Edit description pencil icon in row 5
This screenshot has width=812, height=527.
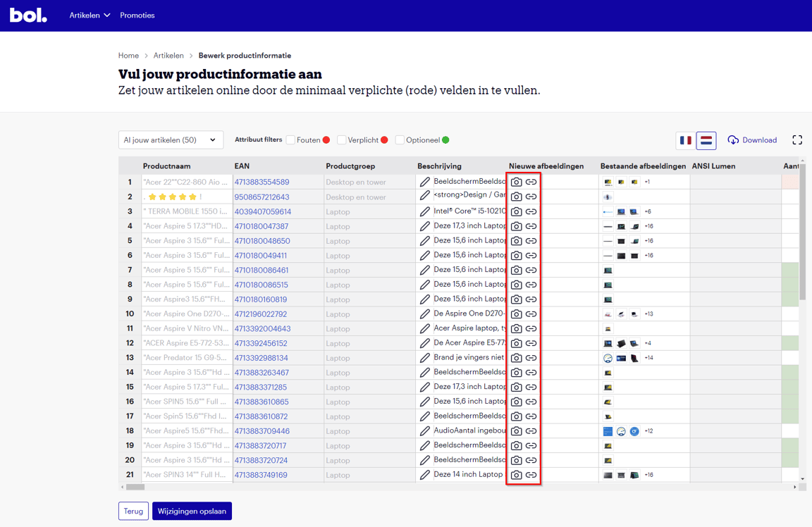pos(424,241)
